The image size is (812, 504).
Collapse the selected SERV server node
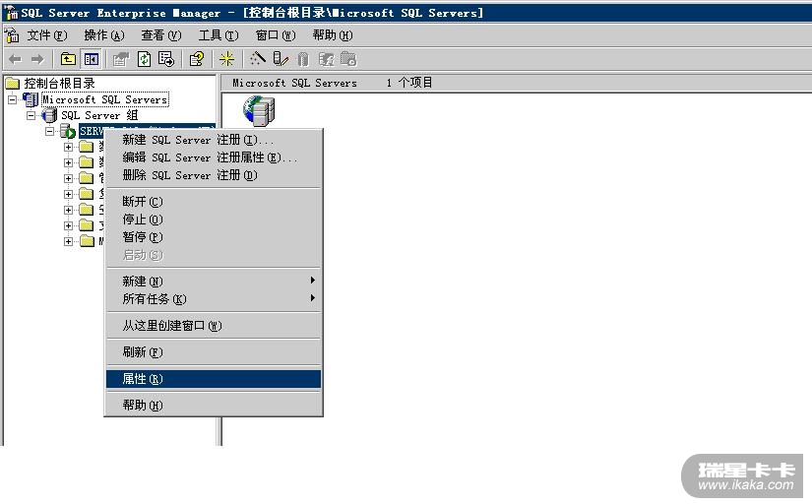(x=50, y=131)
